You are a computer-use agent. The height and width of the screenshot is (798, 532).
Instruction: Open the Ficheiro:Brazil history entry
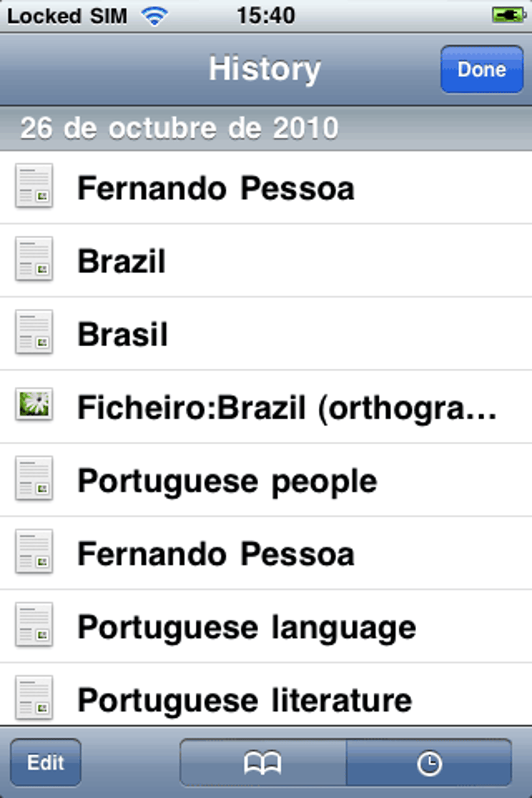pyautogui.click(x=287, y=407)
